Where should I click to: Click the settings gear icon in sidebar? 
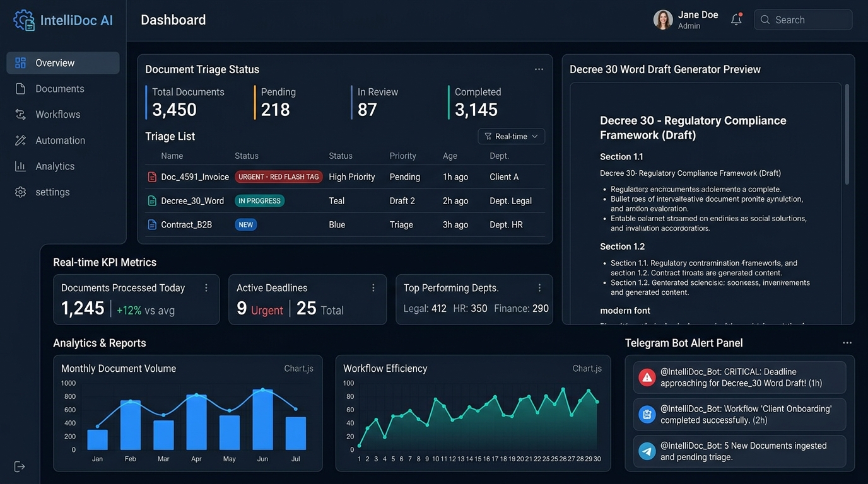(x=20, y=192)
